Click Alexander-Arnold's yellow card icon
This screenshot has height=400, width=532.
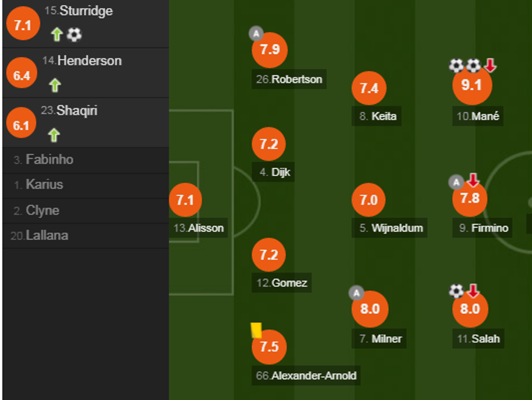(x=256, y=330)
